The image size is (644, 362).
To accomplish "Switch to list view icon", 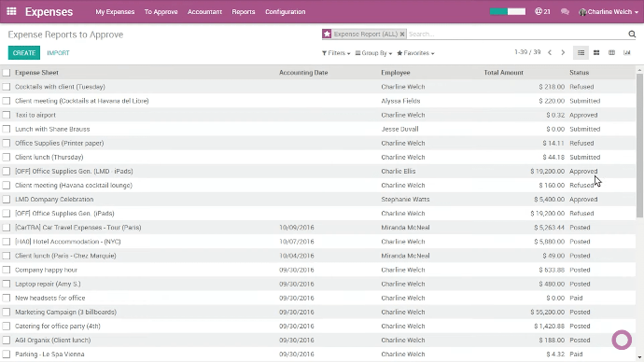I will coord(581,52).
